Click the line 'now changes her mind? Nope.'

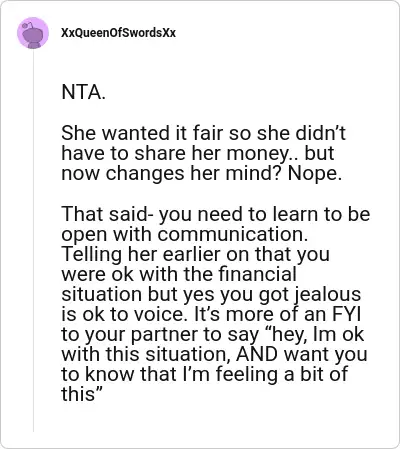pos(202,173)
